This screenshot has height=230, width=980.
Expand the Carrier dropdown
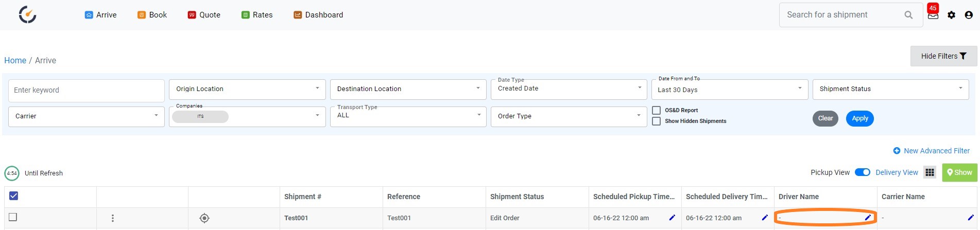click(x=87, y=116)
